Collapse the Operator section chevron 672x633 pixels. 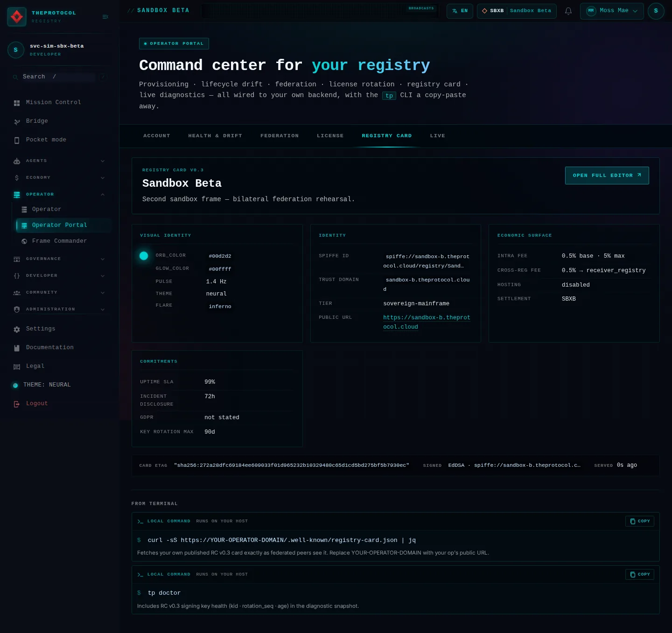pyautogui.click(x=103, y=195)
